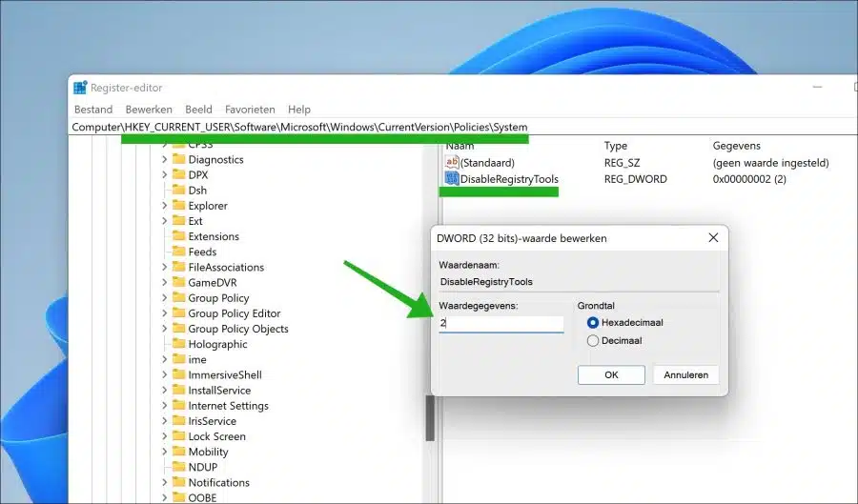Viewport: 858px width, 504px height.
Task: Click the Notifications folder icon
Action: coord(179,482)
